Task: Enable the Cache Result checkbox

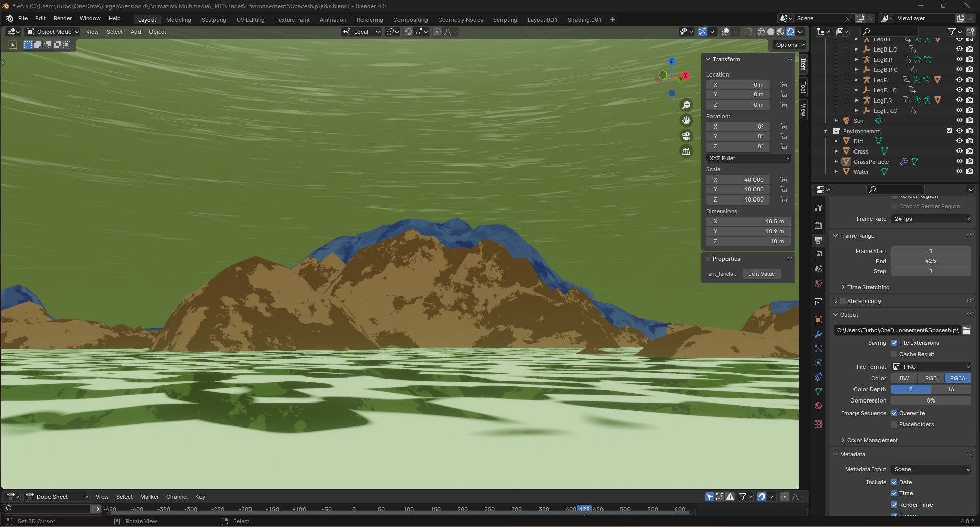Action: click(894, 354)
